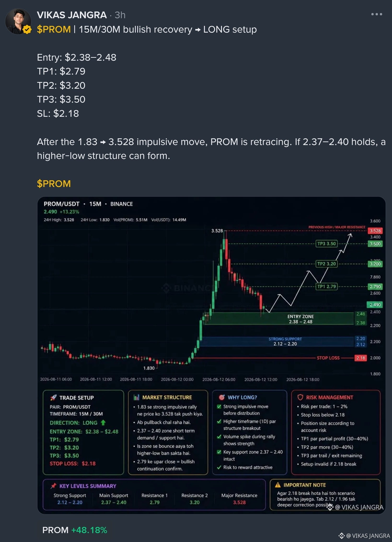Tap the PROM +48.18% coin chip
The image size is (392, 542).
tap(75, 530)
